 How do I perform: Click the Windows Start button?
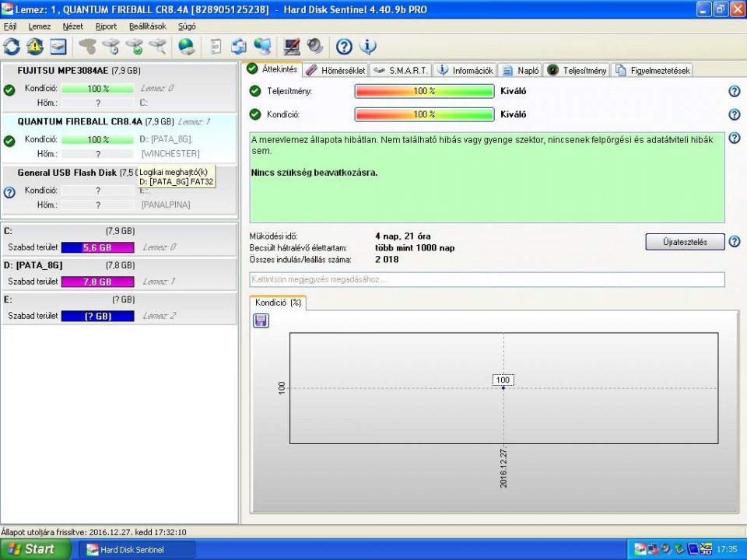(35, 550)
